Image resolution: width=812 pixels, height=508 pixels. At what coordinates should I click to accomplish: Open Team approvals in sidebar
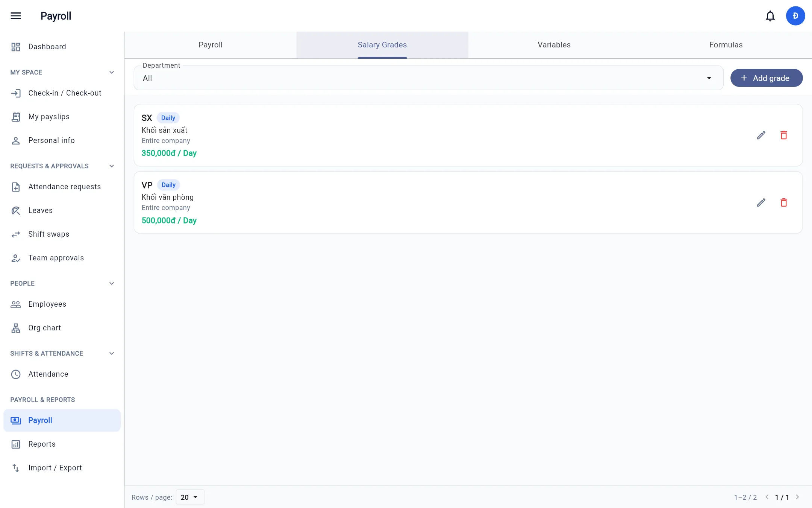pos(62,258)
